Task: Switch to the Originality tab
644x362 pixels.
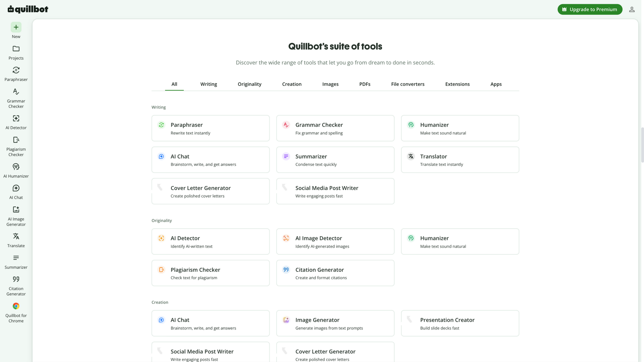Action: click(x=250, y=84)
